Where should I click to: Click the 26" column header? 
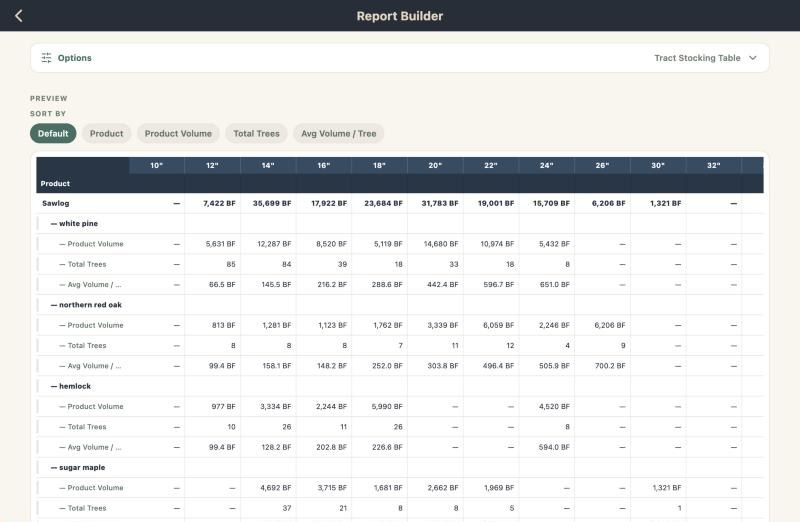click(602, 165)
